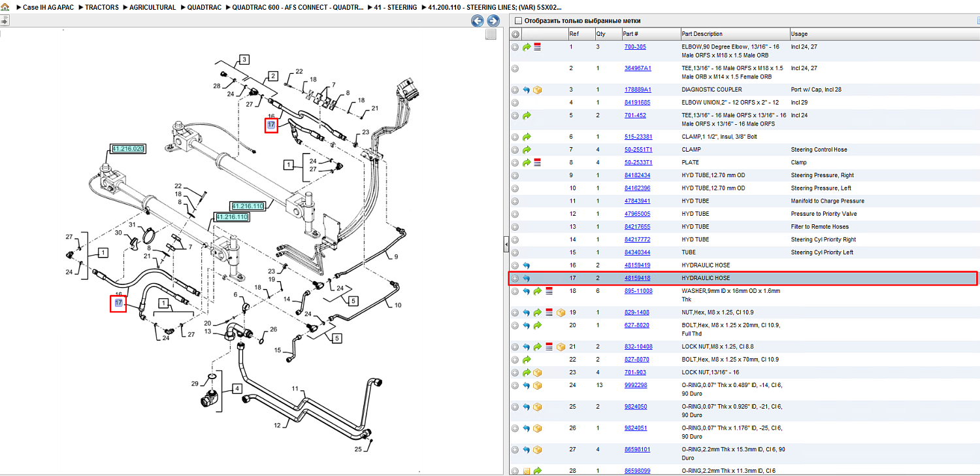The width and height of the screenshot is (980, 476).
Task: Open part number link 48159418
Action: [637, 278]
